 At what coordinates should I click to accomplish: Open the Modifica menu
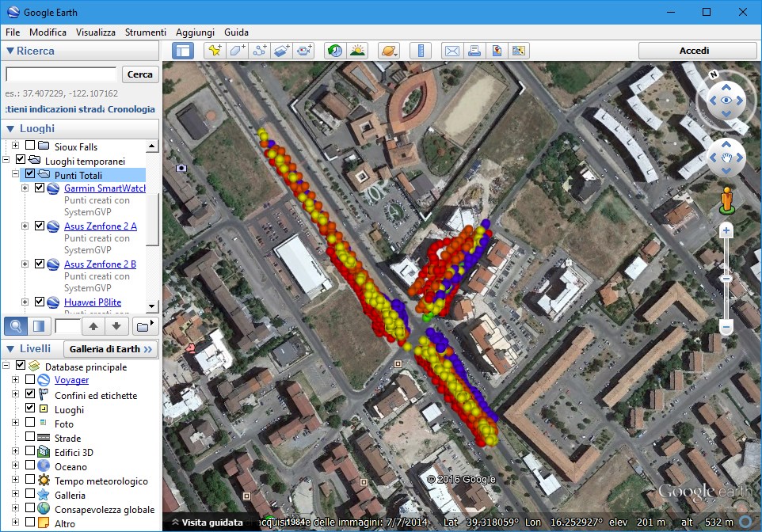coord(48,32)
